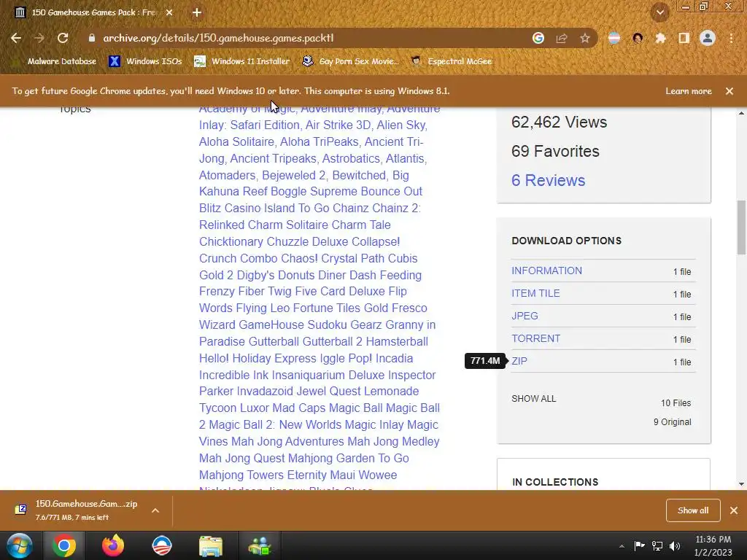
Task: Open the Espectral McGee bookmark
Action: 452,61
